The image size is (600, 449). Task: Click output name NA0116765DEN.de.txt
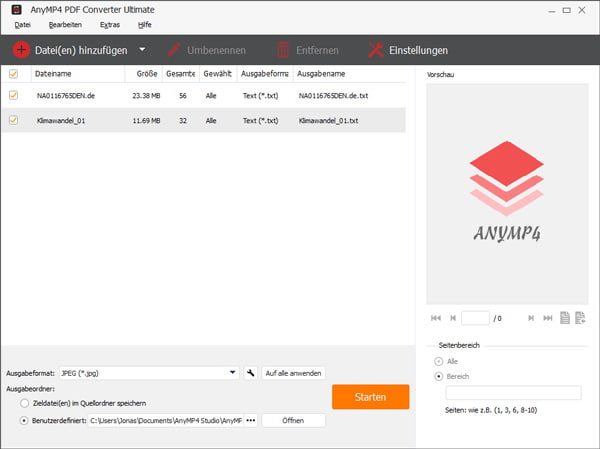[x=333, y=96]
